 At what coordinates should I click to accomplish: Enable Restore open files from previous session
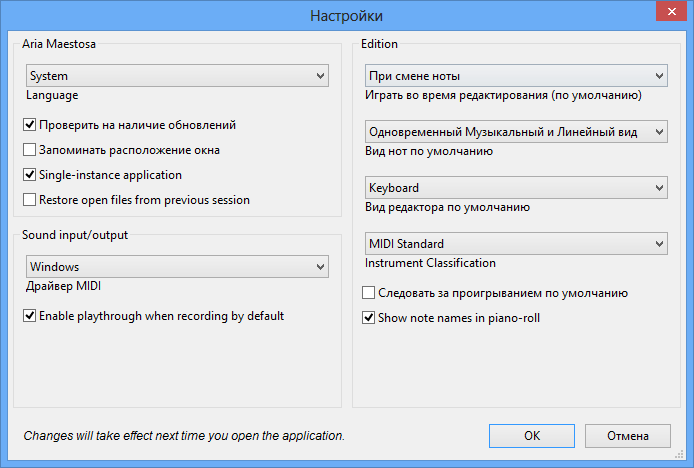(x=29, y=200)
